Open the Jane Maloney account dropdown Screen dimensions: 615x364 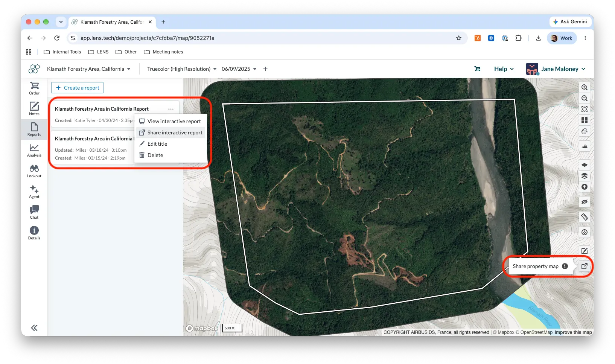[556, 69]
